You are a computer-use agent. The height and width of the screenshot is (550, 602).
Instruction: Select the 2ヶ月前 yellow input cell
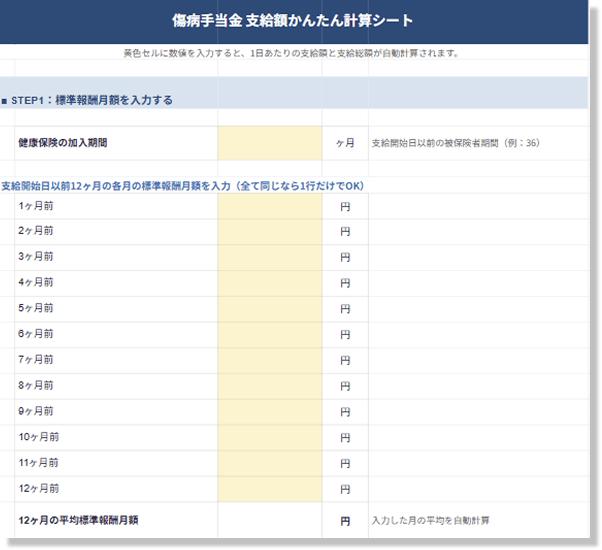coord(270,232)
